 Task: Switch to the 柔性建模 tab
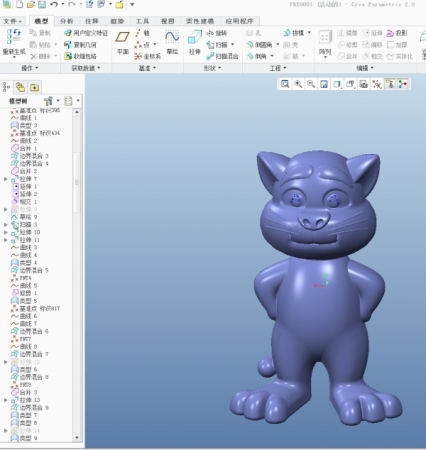coord(200,21)
